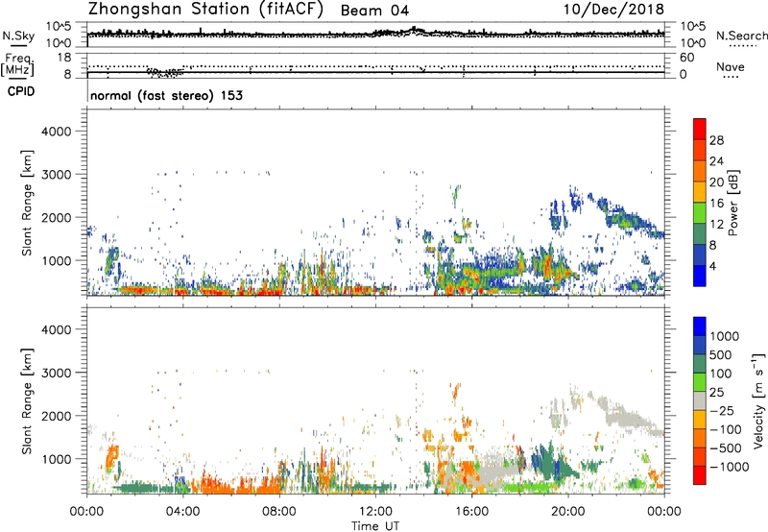
Task: Click the 'Velocity [m s-1]' colorbar label
Action: tap(758, 400)
